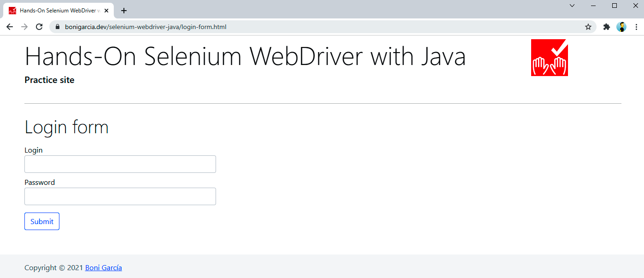The image size is (644, 278).
Task: Open a new tab with plus button
Action: (x=123, y=11)
